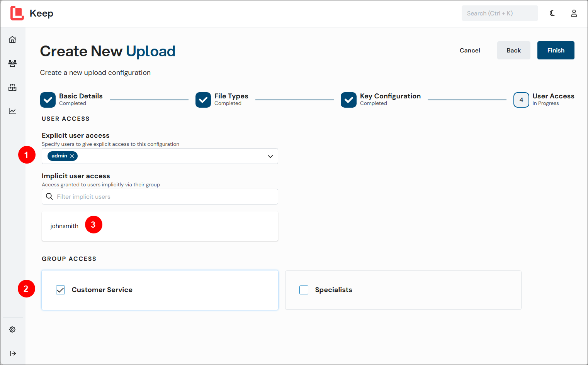Click the expand sidebar arrow icon
Viewport: 588px width, 365px height.
click(13, 353)
